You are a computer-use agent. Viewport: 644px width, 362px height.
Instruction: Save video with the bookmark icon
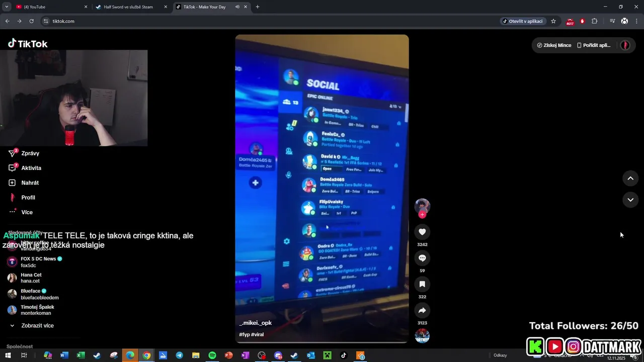tap(422, 284)
